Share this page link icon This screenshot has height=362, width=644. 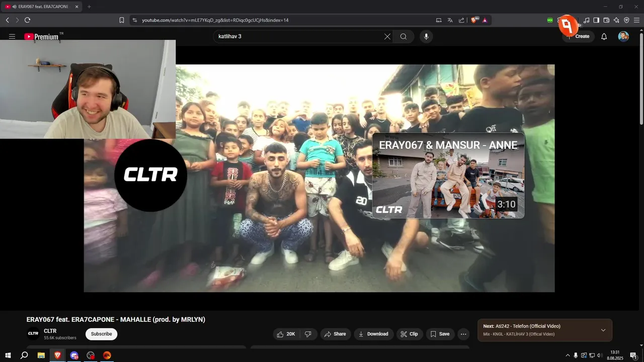pyautogui.click(x=462, y=20)
